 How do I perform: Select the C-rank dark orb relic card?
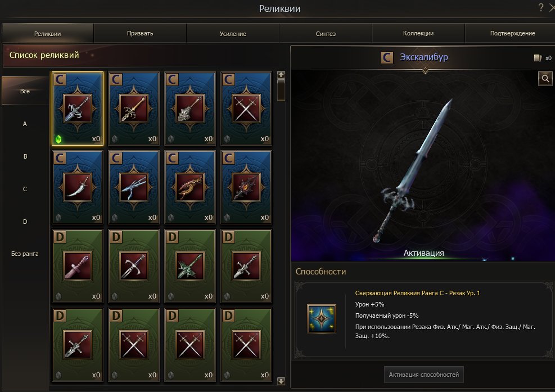(x=246, y=187)
